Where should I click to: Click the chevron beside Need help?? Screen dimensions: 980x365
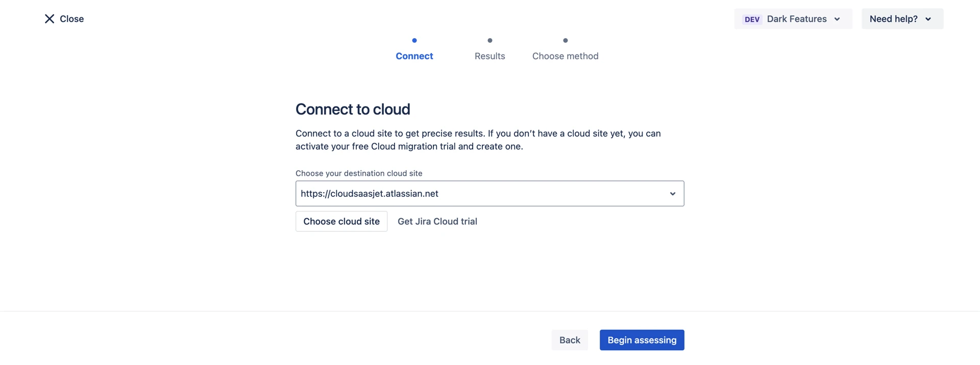[x=928, y=19]
